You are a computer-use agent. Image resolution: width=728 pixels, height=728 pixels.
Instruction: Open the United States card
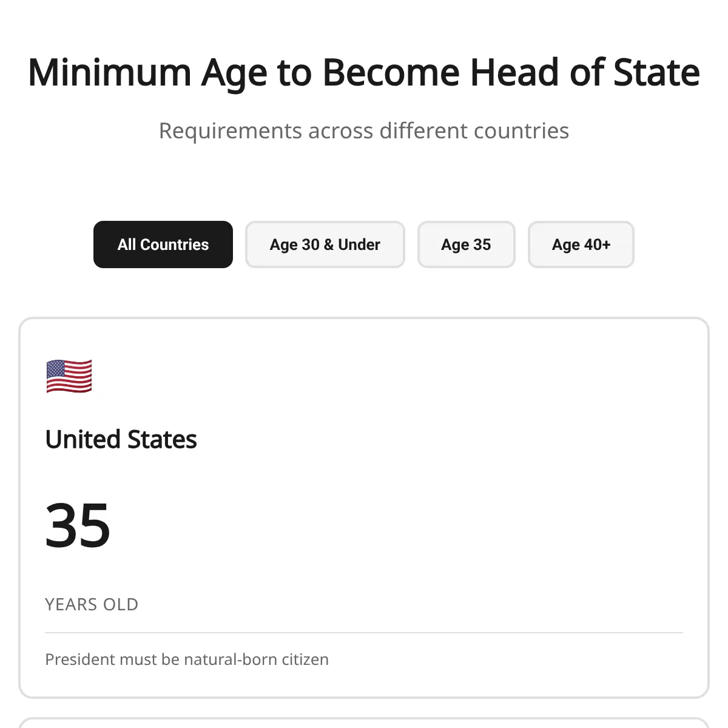364,508
